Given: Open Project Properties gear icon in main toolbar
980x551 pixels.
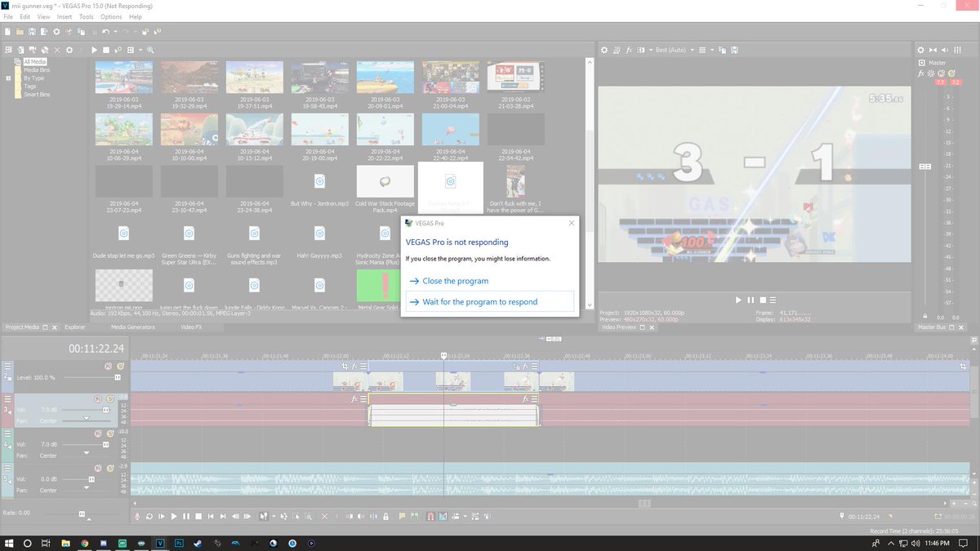Looking at the screenshot, I should click(56, 32).
